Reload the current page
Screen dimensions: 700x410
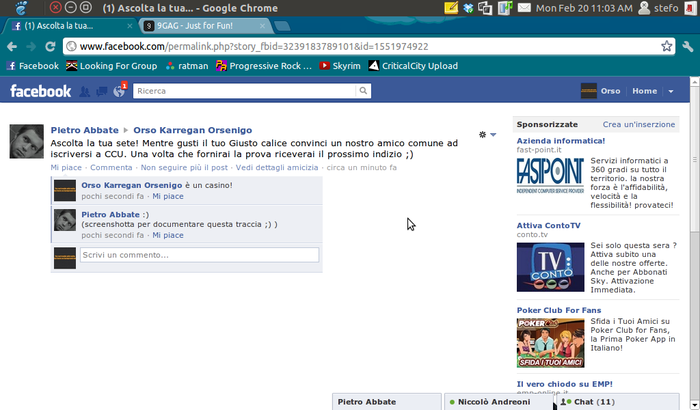50,46
